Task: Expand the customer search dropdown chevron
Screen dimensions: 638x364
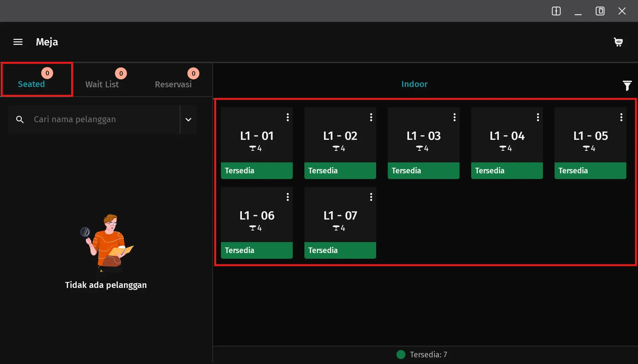Action: 188,120
